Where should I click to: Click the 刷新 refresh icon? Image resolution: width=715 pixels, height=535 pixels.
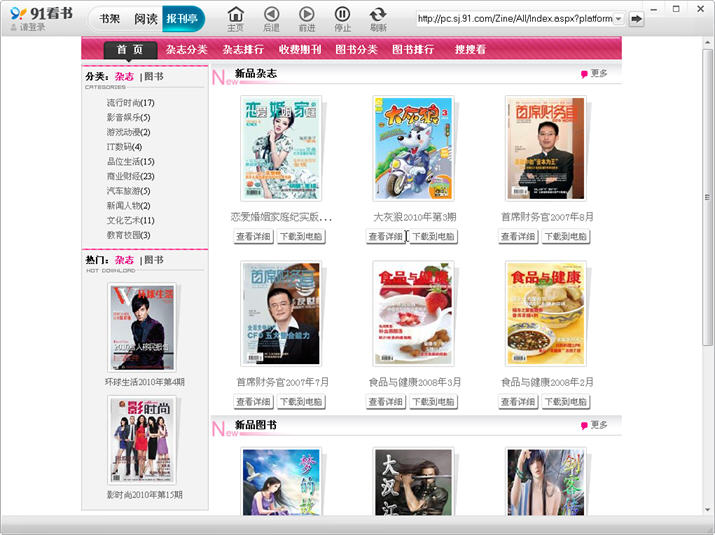[378, 14]
